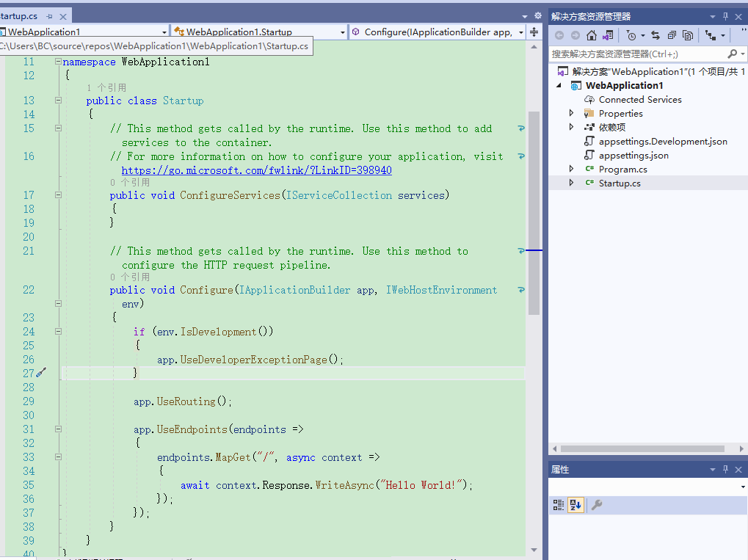Collapse the endpoints.MapGet block
Viewport: 748px width, 560px height.
58,457
